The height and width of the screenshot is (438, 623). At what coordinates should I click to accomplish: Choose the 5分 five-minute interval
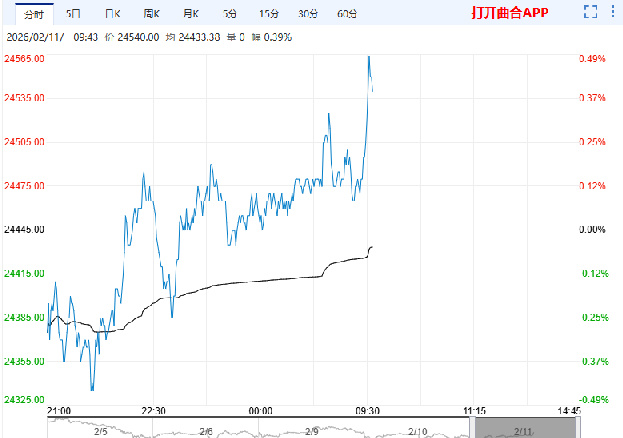(x=230, y=15)
